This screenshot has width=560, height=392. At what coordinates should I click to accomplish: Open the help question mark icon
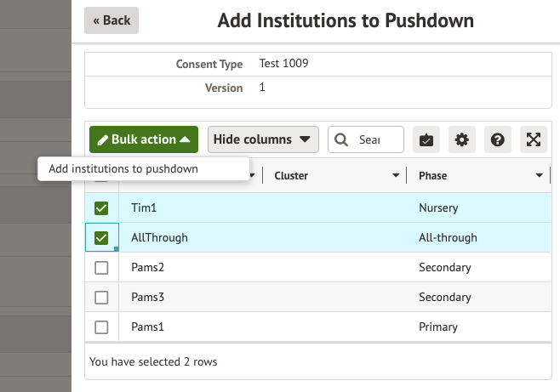[x=498, y=139]
